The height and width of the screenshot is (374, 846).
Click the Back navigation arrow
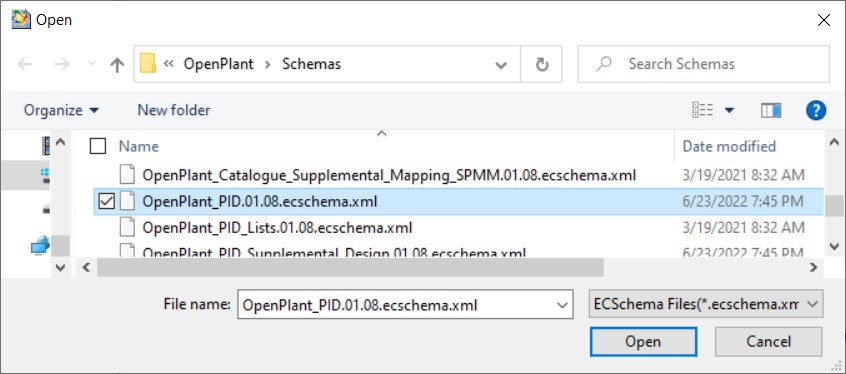click(x=24, y=64)
